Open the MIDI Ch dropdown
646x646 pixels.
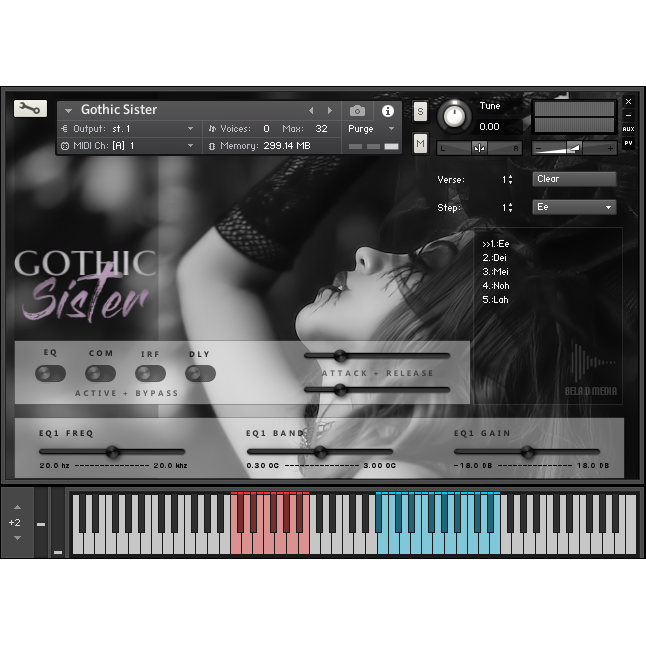(129, 145)
